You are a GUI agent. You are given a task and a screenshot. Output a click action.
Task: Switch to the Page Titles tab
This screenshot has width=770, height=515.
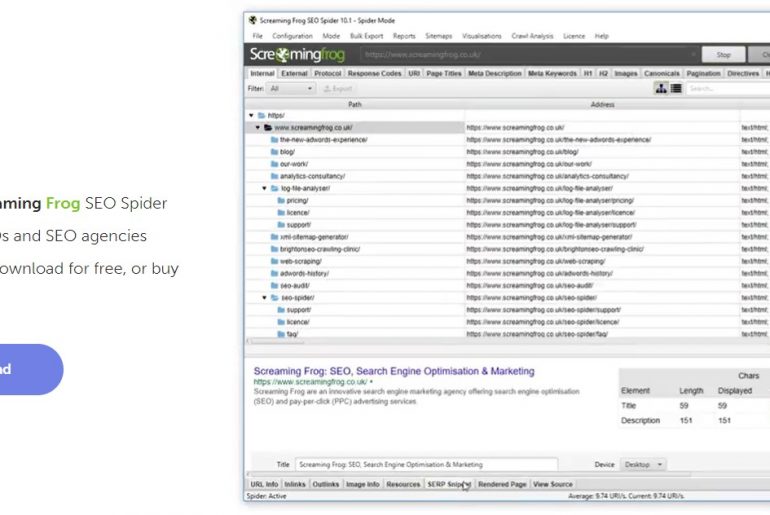[444, 74]
